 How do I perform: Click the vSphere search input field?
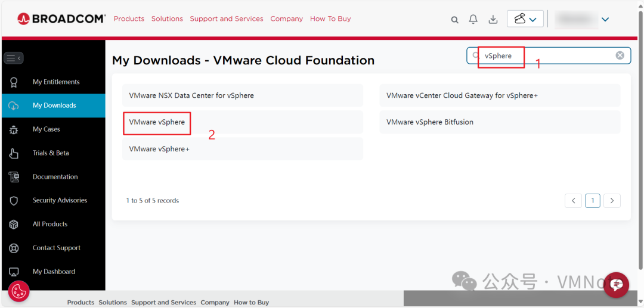point(549,55)
